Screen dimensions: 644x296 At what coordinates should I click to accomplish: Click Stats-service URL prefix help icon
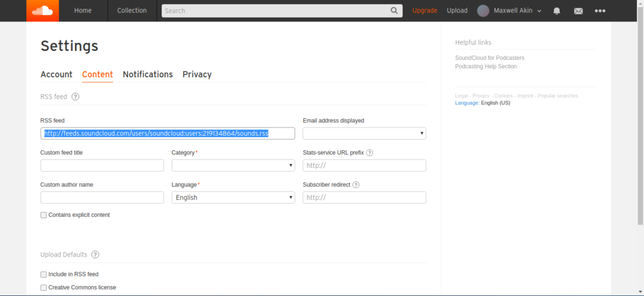(370, 153)
